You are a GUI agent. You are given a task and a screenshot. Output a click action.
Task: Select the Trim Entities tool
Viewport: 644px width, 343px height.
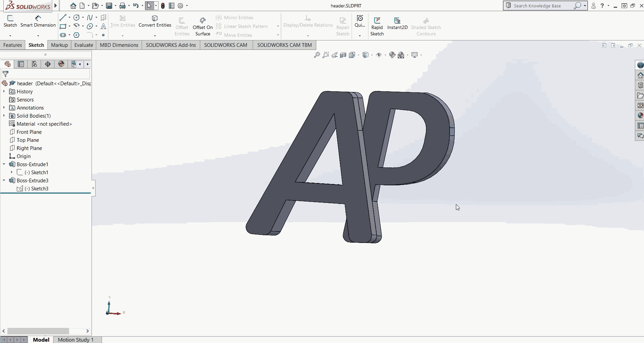point(122,21)
